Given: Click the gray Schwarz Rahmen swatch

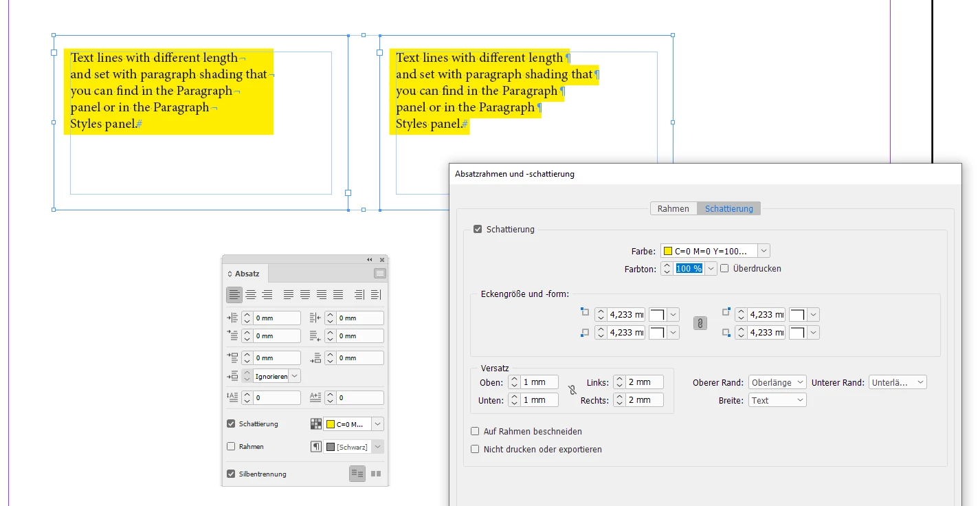Looking at the screenshot, I should 331,447.
